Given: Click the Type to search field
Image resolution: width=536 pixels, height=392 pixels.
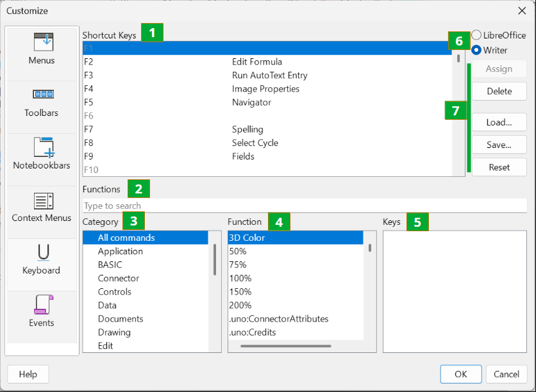Looking at the screenshot, I should [305, 206].
